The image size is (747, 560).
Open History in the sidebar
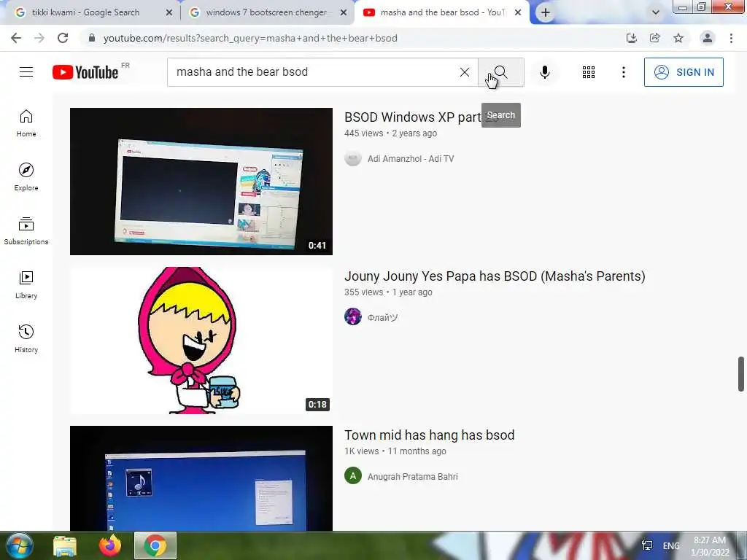click(26, 338)
